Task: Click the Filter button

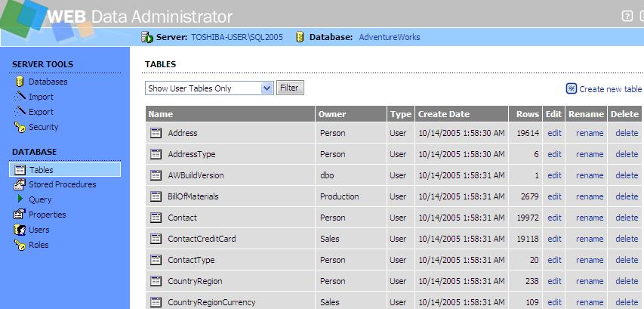Action: (x=290, y=88)
